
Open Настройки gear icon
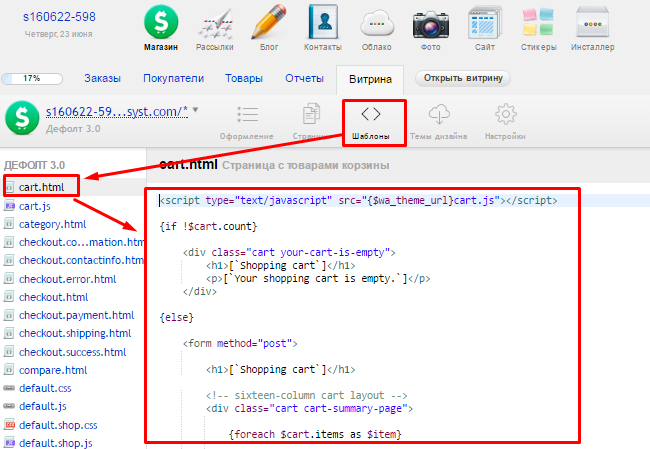[505, 114]
